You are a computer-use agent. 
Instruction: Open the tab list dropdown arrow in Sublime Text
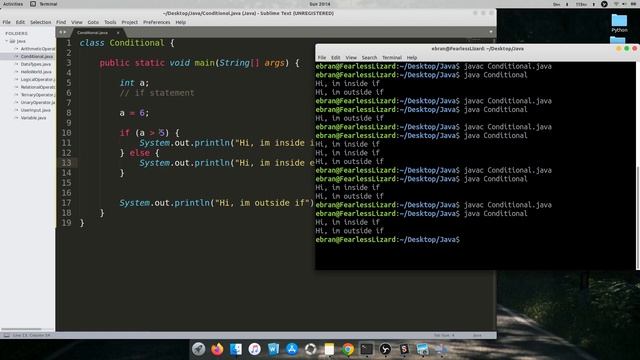(491, 32)
